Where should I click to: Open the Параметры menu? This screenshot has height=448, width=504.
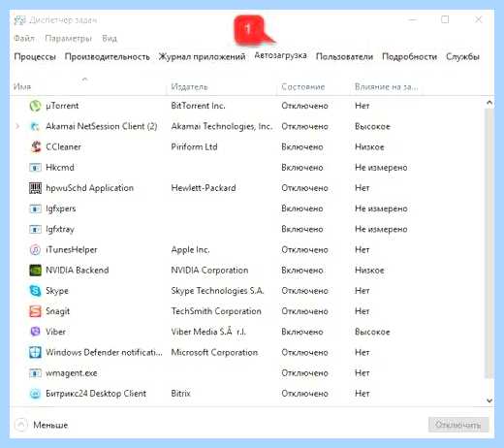click(x=69, y=39)
